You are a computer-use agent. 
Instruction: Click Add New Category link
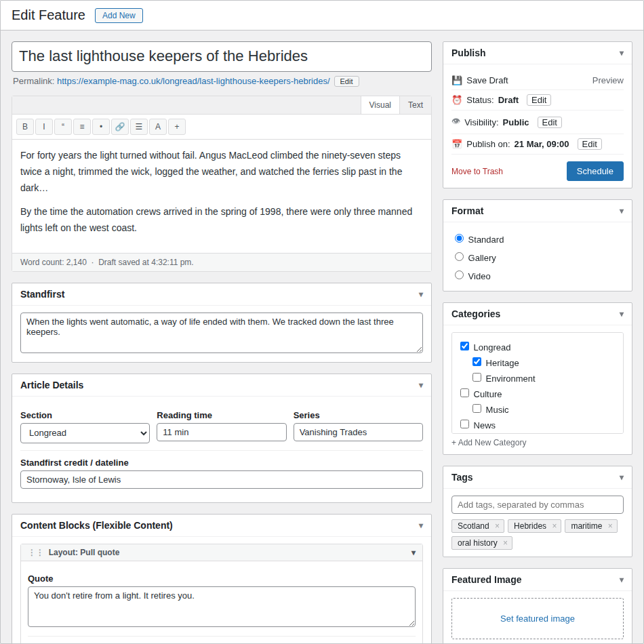(x=489, y=443)
